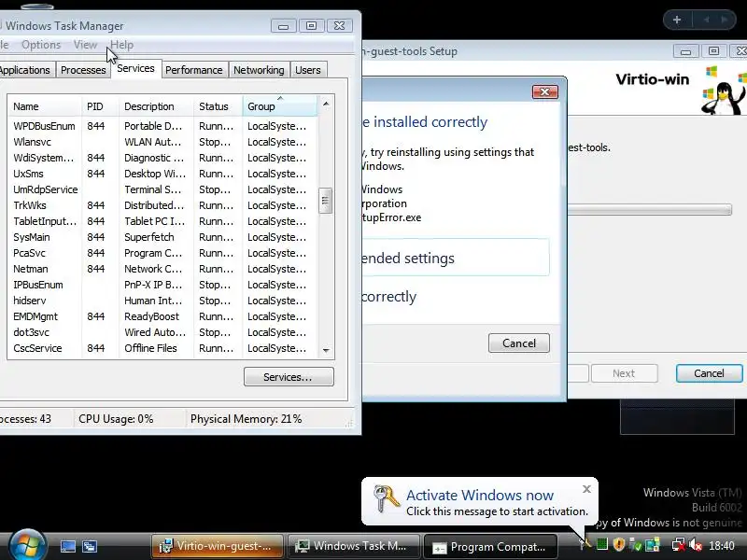Viewport: 747px width, 560px height.
Task: Click keys icon in Activate Windows balloon
Action: (386, 498)
